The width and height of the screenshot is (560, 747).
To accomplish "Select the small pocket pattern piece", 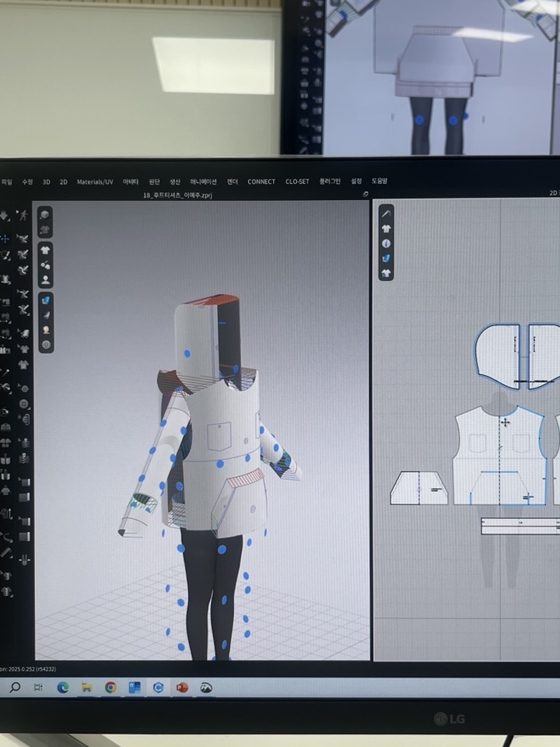I will pyautogui.click(x=418, y=488).
